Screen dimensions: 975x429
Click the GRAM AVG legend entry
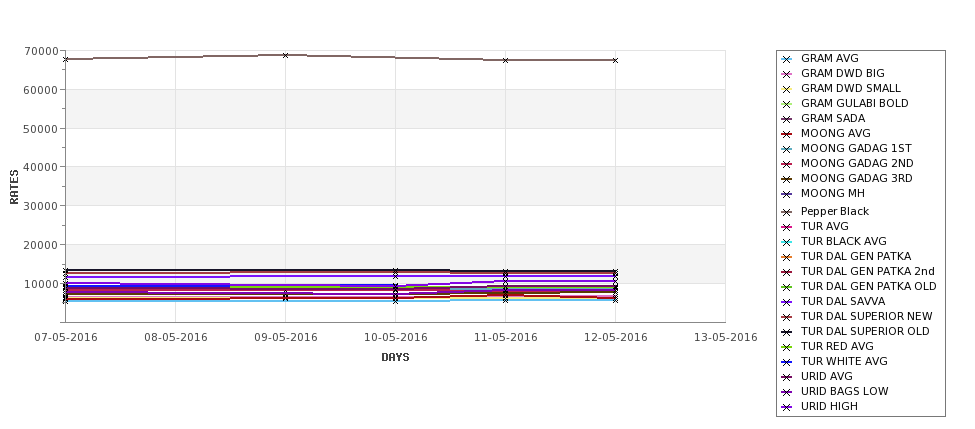pyautogui.click(x=820, y=58)
